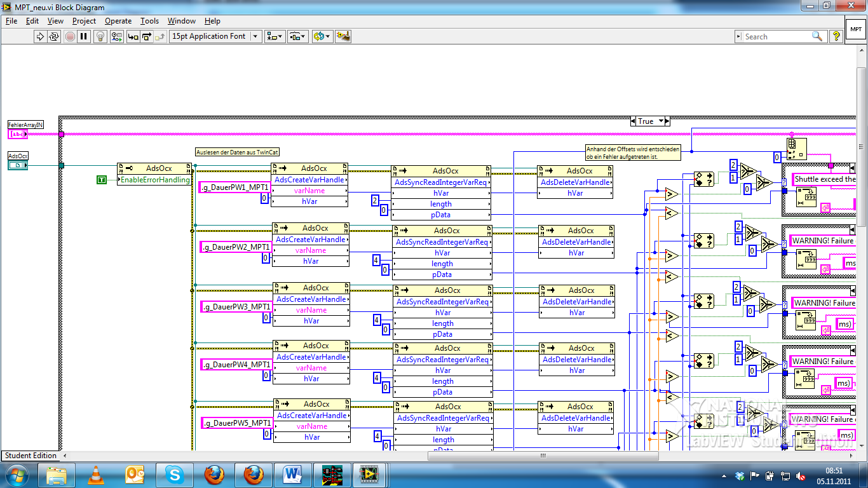Show Context Help with question mark icon
This screenshot has height=488, width=868.
[x=836, y=37]
